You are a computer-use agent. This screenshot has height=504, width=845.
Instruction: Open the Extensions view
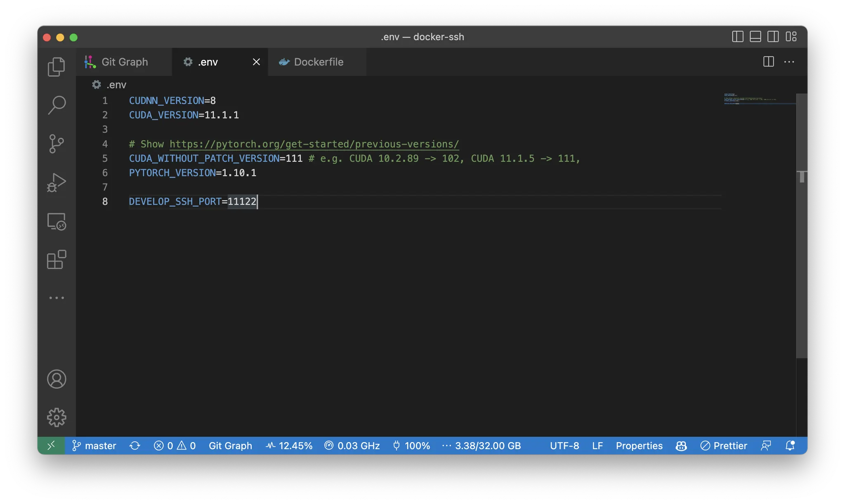[x=57, y=260]
